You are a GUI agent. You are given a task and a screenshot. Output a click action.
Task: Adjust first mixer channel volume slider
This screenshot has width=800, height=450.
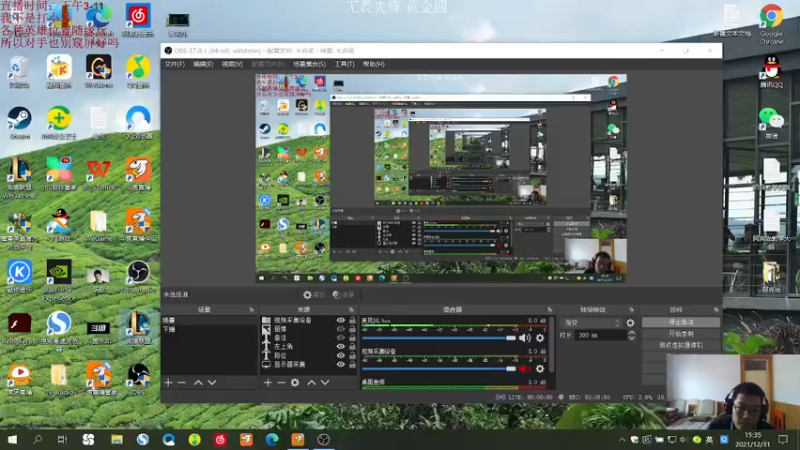click(439, 338)
